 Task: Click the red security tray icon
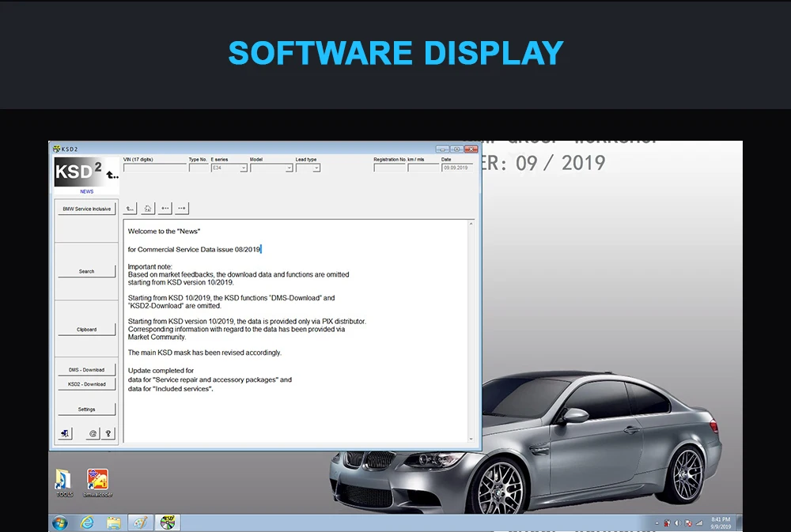click(667, 523)
